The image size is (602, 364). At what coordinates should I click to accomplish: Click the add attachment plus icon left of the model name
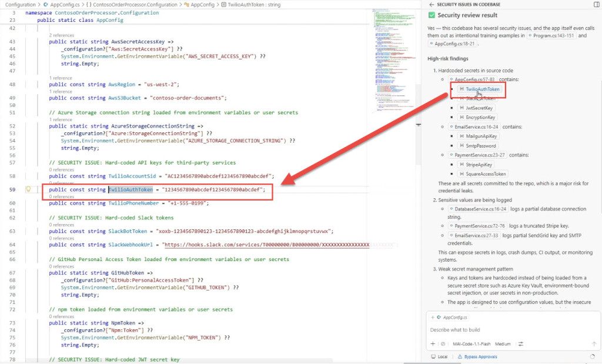(433, 344)
